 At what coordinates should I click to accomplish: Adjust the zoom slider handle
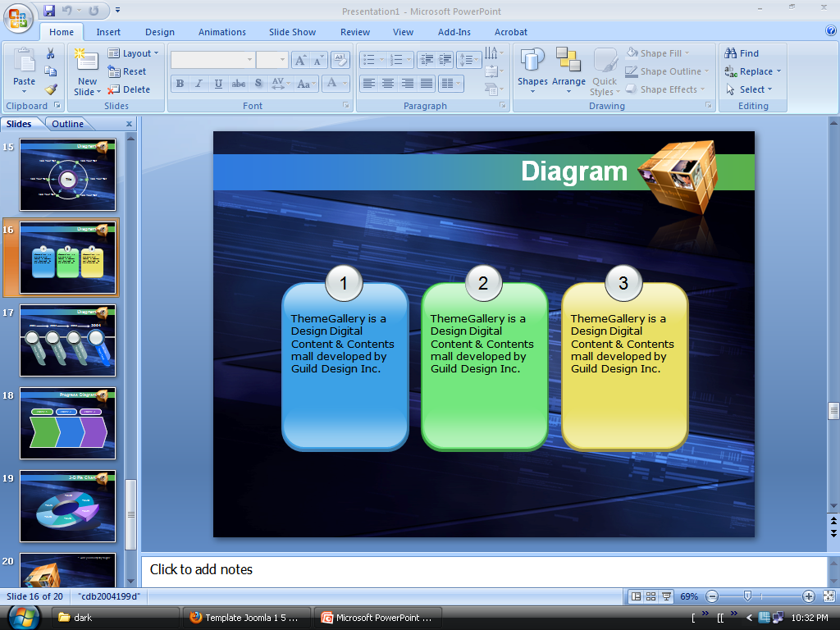[x=748, y=596]
